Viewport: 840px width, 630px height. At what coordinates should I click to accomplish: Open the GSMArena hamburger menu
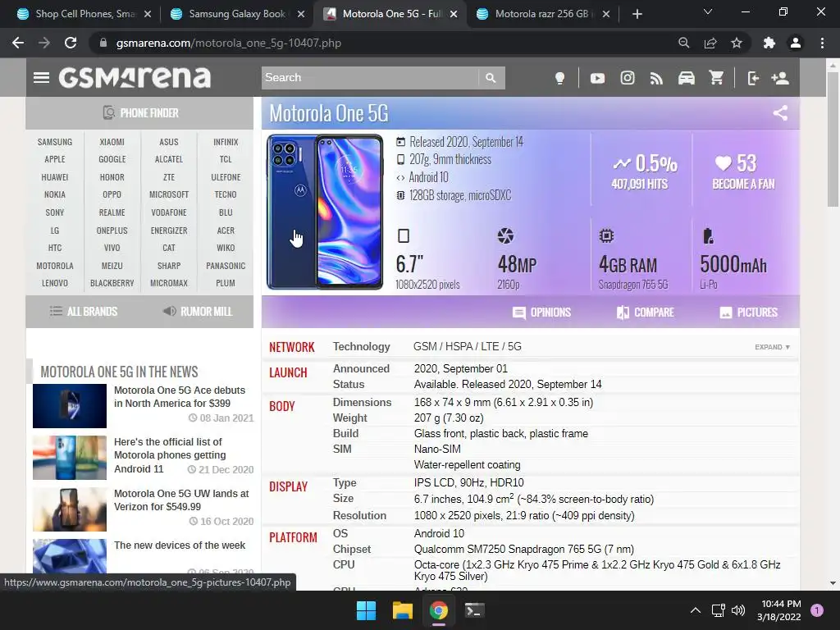41,78
